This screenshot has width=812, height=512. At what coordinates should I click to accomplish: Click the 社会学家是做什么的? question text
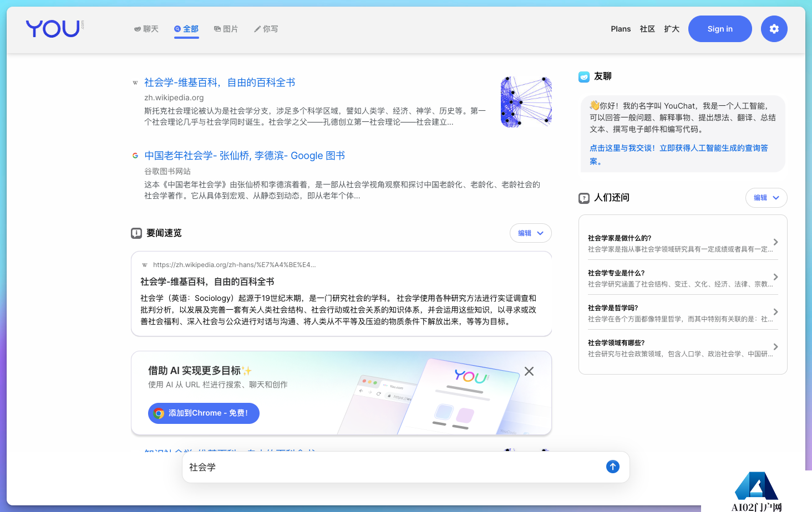point(620,238)
